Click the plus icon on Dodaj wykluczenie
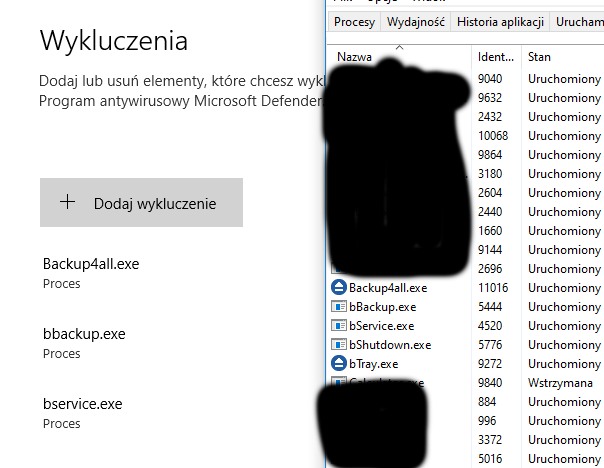Viewport: 604px width, 468px height. pyautogui.click(x=67, y=202)
